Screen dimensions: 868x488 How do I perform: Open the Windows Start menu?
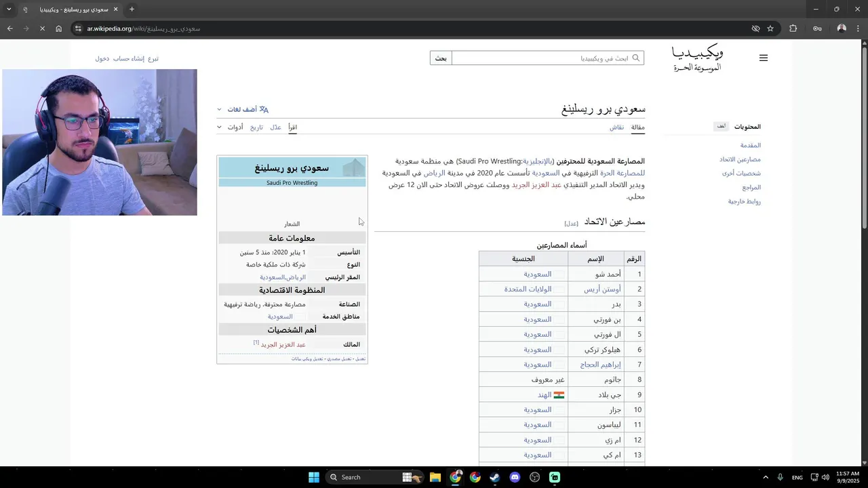click(314, 477)
